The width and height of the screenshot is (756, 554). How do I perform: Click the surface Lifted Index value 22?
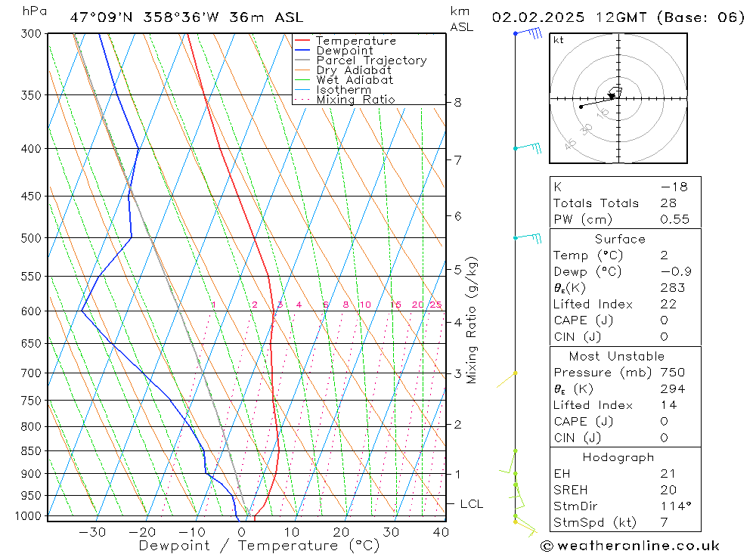coord(669,305)
